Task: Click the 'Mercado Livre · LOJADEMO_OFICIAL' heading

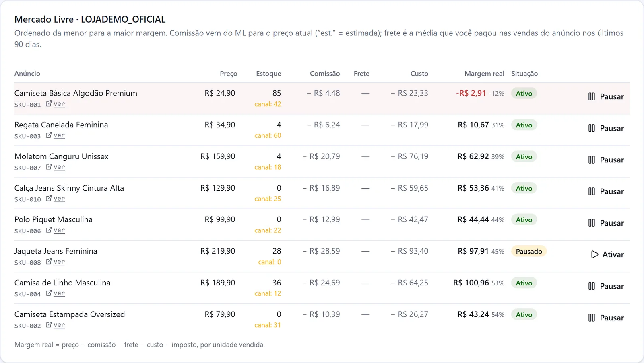Action: tap(90, 19)
